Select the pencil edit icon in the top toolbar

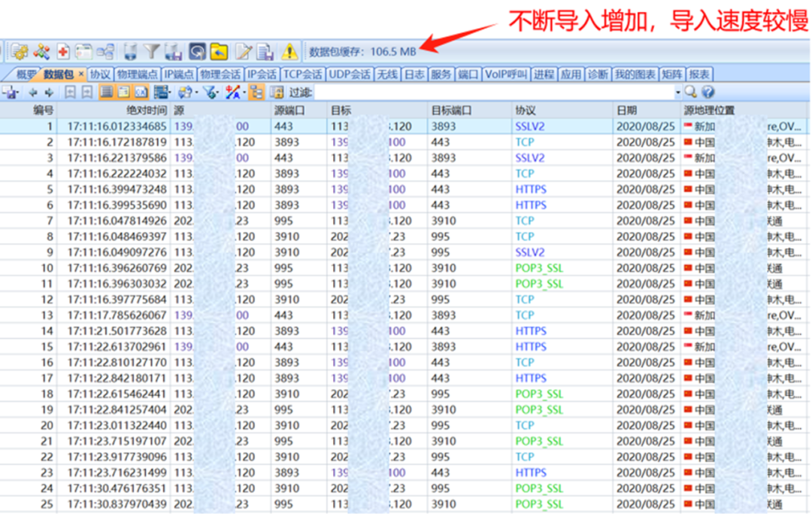244,50
